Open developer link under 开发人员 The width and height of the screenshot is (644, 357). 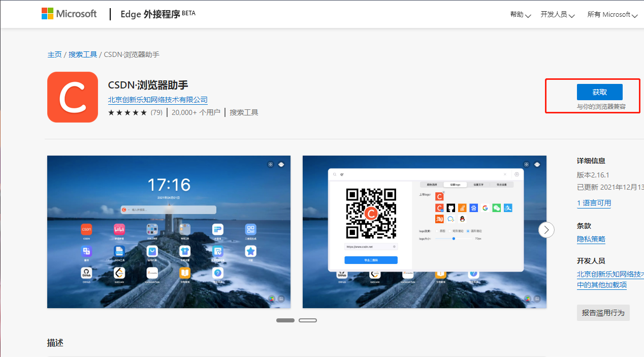pyautogui.click(x=610, y=274)
